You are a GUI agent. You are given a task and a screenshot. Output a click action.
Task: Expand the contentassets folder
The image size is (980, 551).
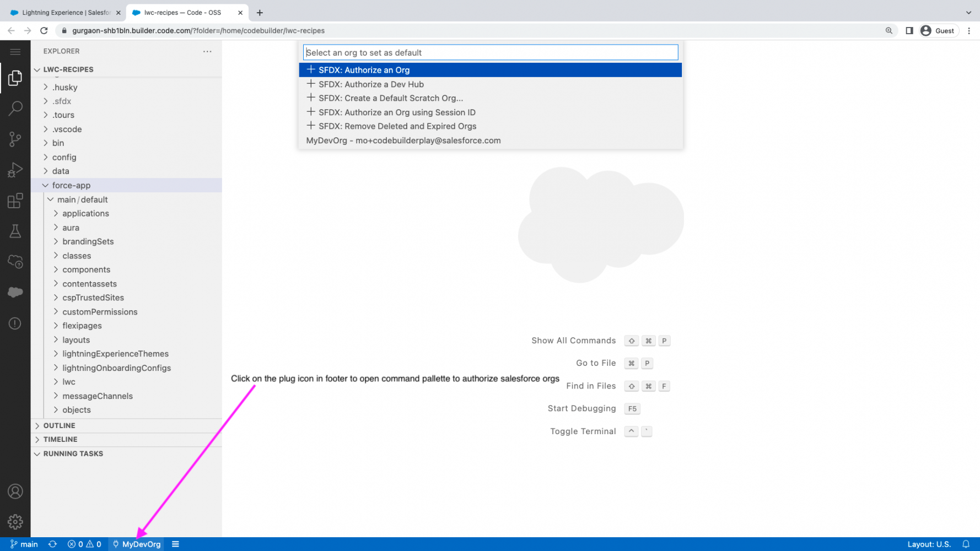click(127, 284)
